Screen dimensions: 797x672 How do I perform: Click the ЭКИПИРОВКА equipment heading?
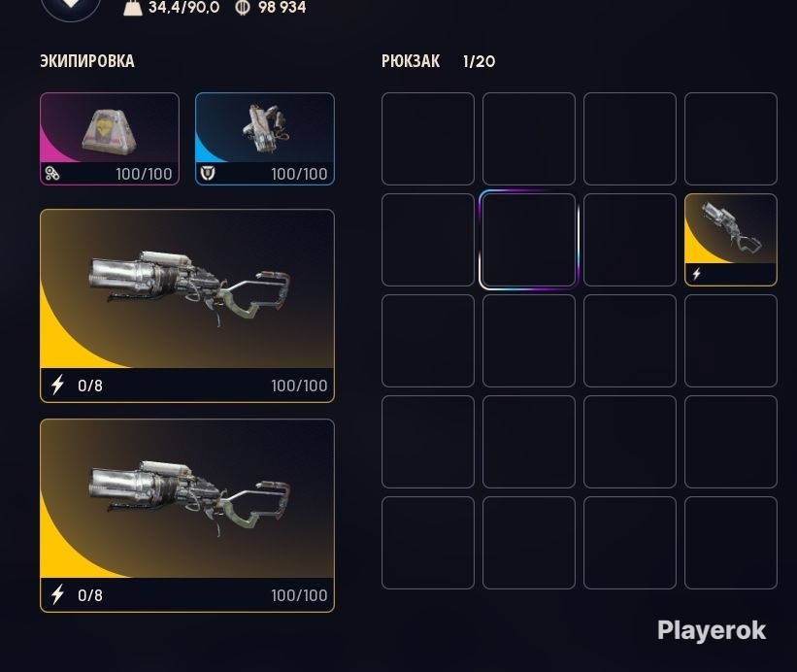coord(87,61)
